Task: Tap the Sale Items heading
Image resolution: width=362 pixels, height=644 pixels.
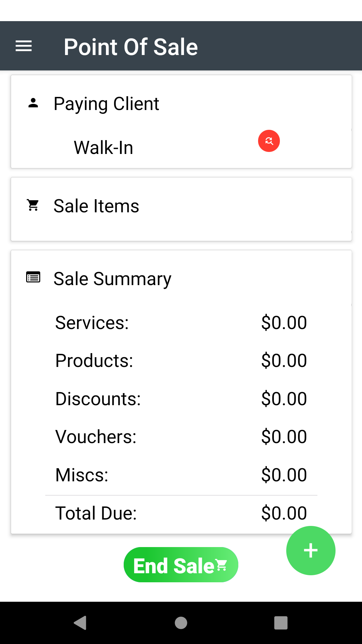Action: coord(96,206)
